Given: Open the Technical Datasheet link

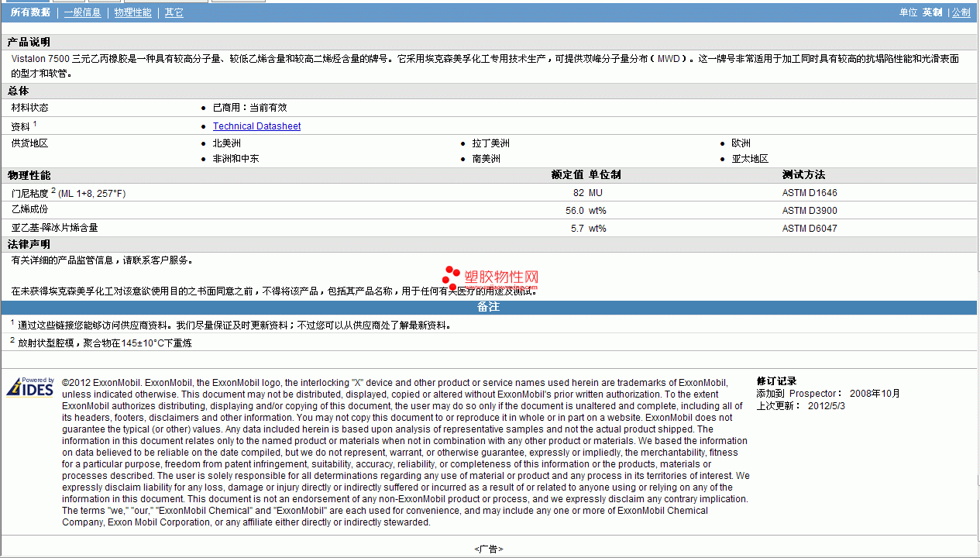Looking at the screenshot, I should [x=256, y=126].
